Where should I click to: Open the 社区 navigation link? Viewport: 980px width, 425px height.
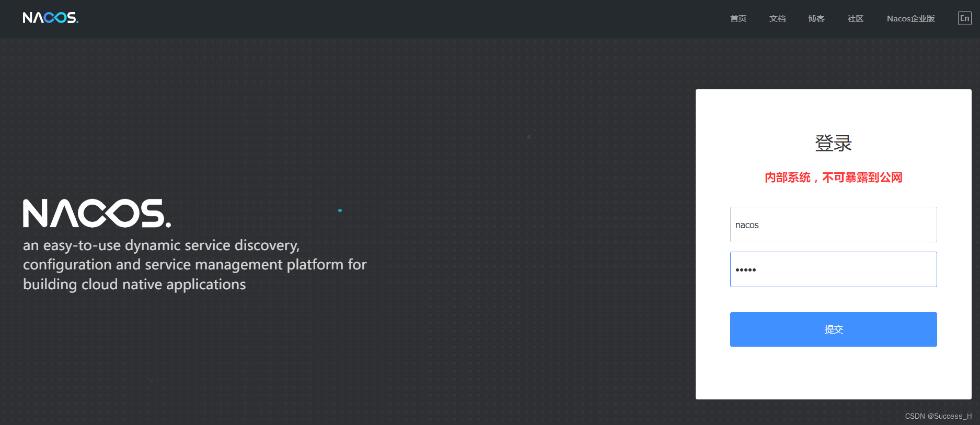pos(856,19)
